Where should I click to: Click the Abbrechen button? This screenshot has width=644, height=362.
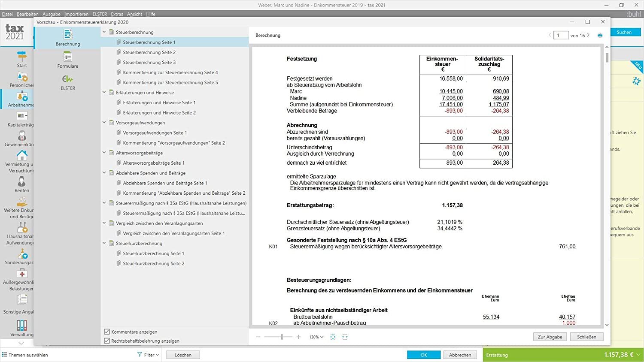[x=460, y=355]
